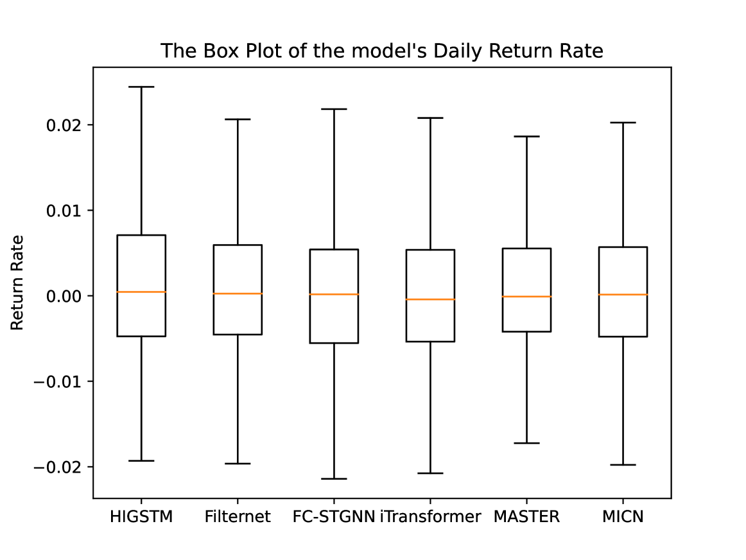Click the upper whisker cap of MASTER

[x=526, y=137]
